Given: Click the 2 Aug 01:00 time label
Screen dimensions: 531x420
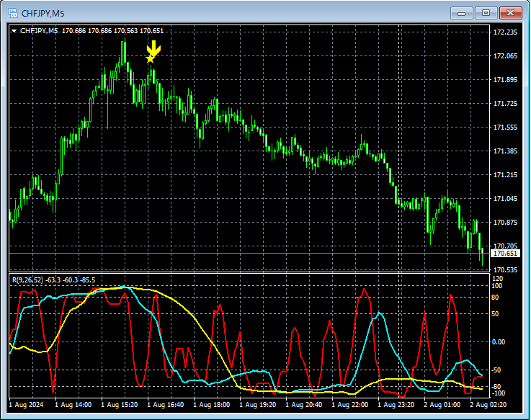Looking at the screenshot, I should pyautogui.click(x=442, y=405).
